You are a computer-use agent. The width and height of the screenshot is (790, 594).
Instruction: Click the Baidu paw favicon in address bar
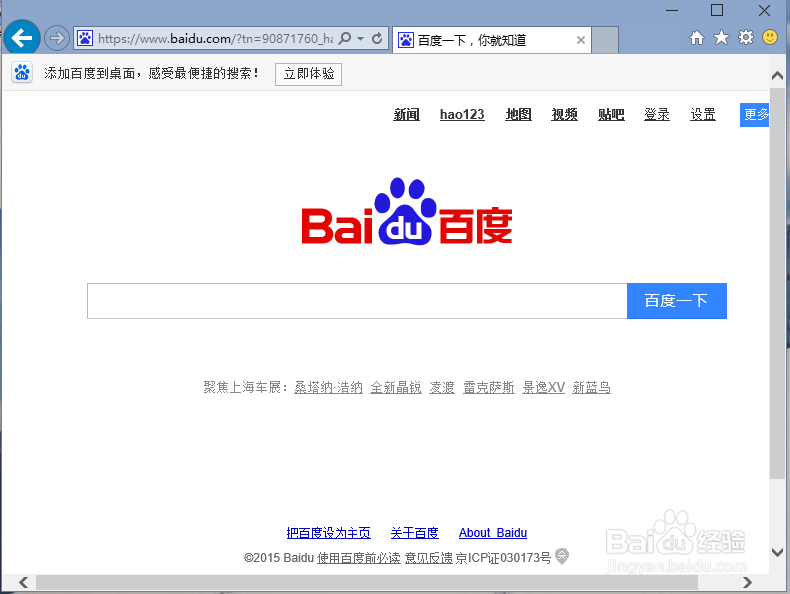coord(85,38)
